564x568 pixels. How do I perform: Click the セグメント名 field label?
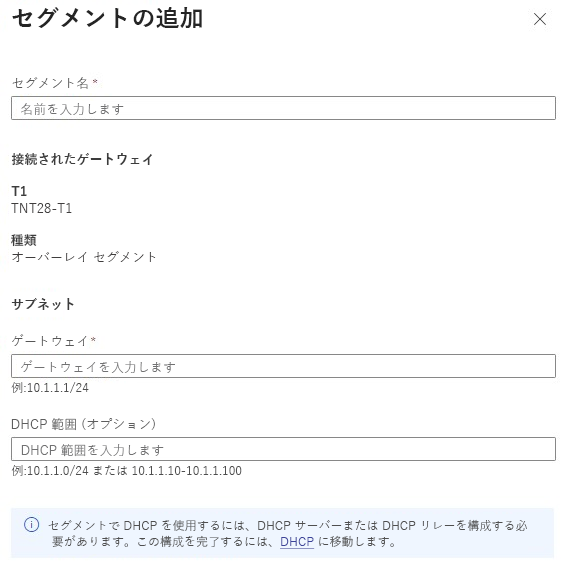(51, 83)
